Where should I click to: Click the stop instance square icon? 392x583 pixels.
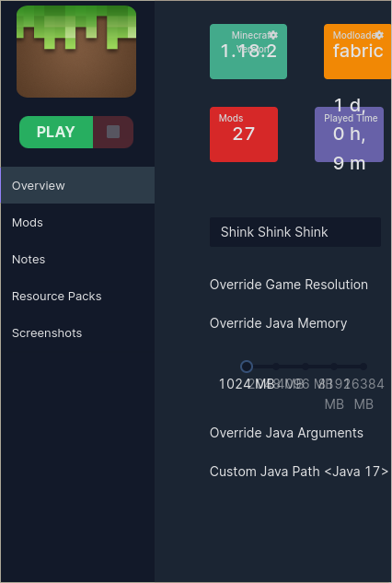pos(113,132)
